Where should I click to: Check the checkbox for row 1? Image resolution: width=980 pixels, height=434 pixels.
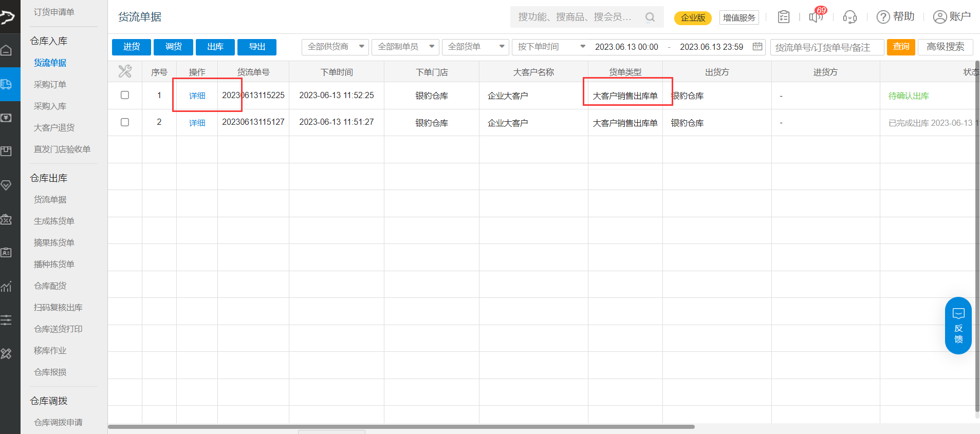pos(125,95)
